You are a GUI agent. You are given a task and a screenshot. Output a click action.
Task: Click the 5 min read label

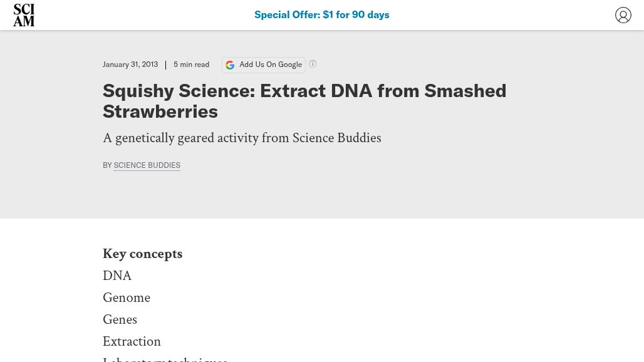(191, 64)
